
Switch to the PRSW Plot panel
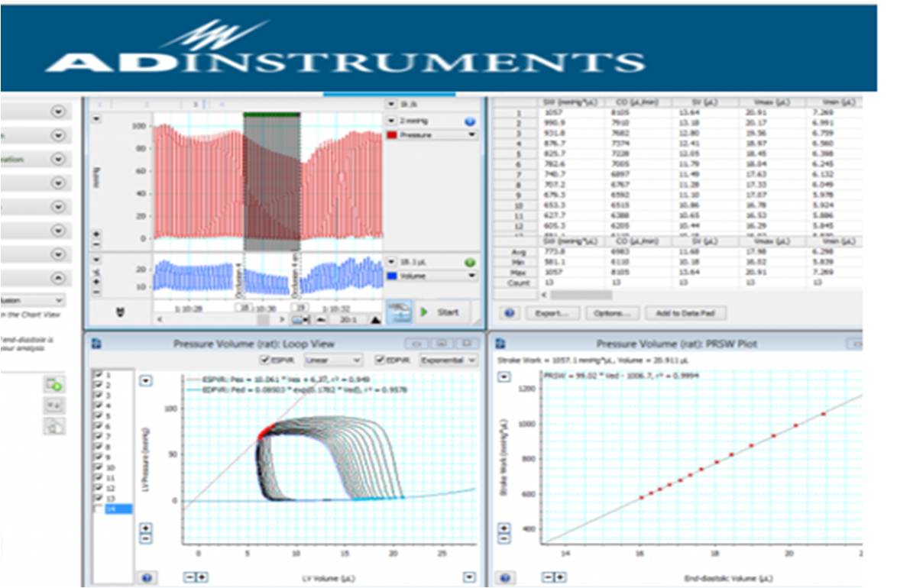[680, 344]
